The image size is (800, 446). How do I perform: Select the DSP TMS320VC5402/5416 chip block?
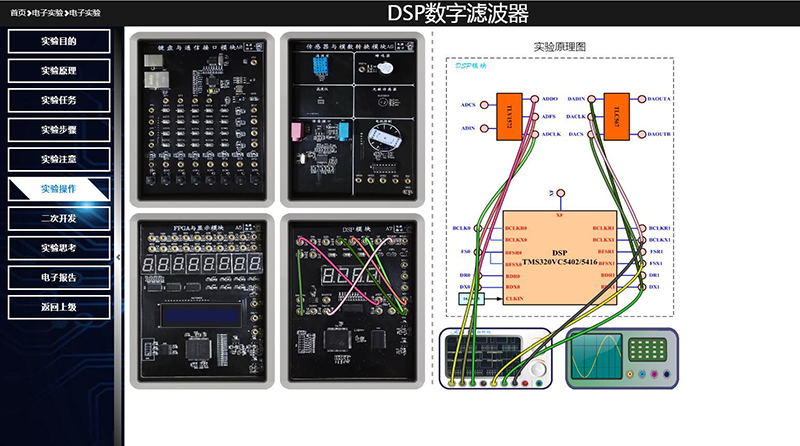558,258
